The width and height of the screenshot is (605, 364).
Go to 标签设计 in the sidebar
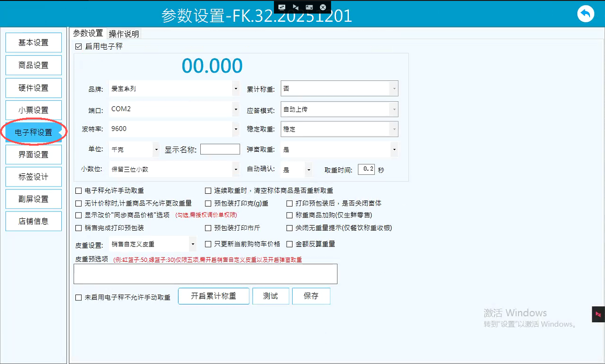(34, 177)
